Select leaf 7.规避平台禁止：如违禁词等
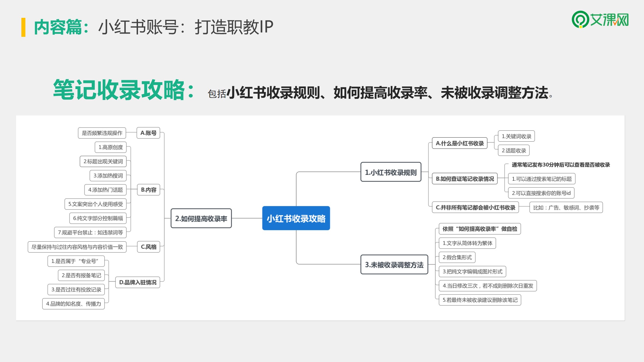This screenshot has width=644, height=362. (x=90, y=232)
